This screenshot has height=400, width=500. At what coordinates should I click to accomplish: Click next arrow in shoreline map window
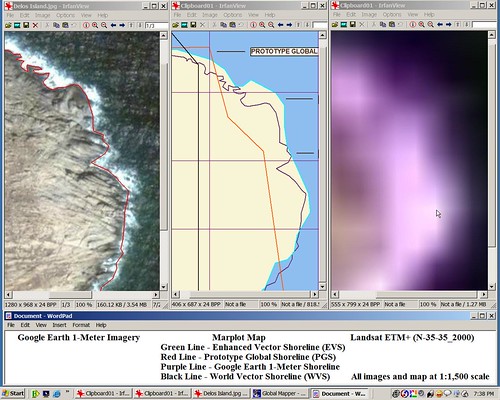(x=289, y=25)
